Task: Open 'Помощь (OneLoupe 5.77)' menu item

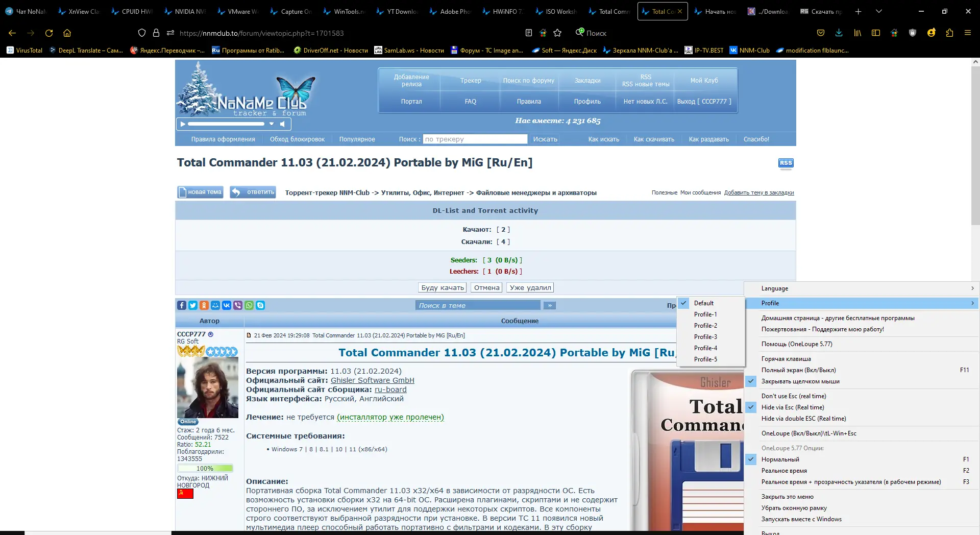Action: pos(862,344)
